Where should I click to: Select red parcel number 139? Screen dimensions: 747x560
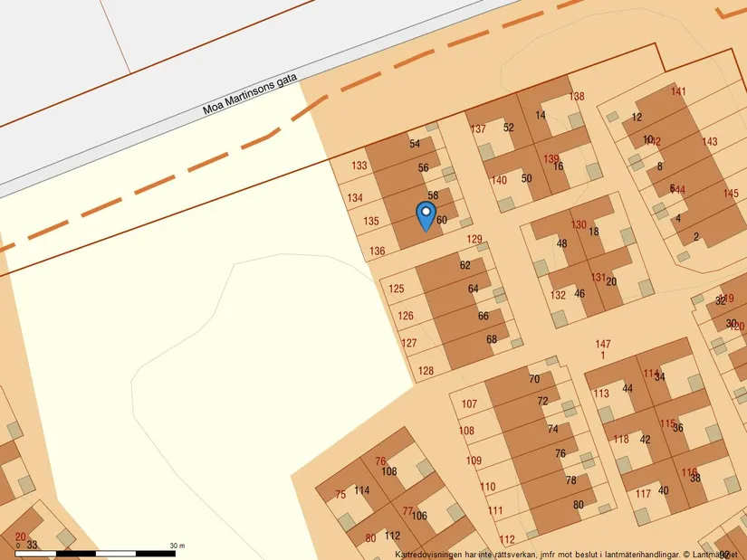[x=551, y=159]
